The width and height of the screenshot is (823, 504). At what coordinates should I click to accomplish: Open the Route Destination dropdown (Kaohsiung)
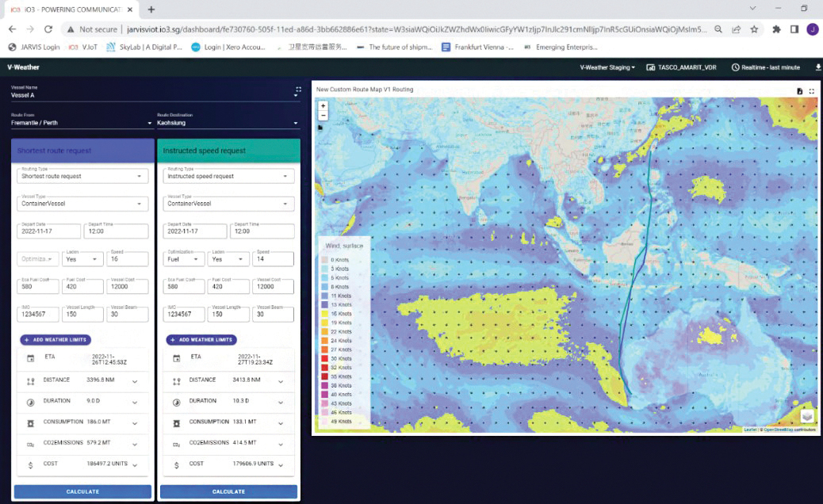coord(226,123)
